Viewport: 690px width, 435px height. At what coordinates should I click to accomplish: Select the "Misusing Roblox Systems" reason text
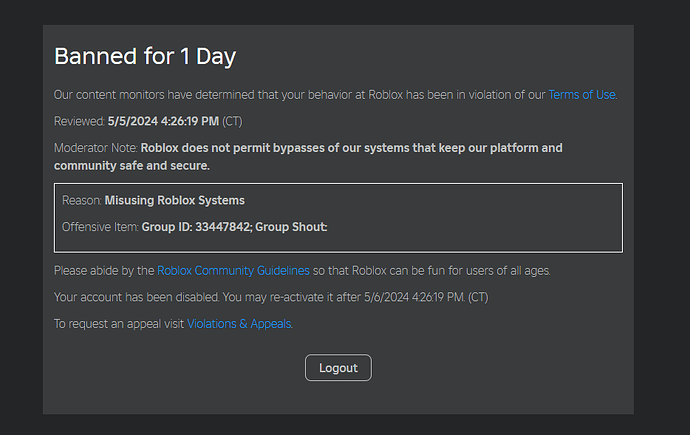pos(175,201)
